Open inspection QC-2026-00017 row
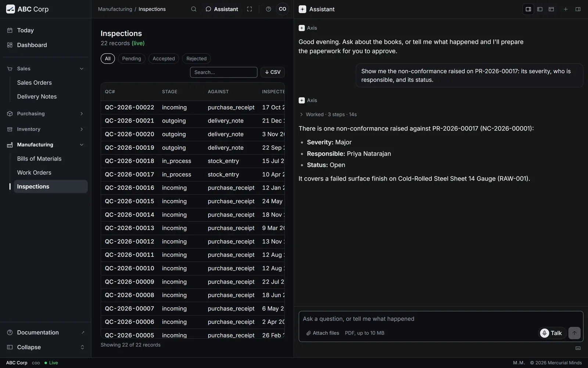 [x=193, y=174]
